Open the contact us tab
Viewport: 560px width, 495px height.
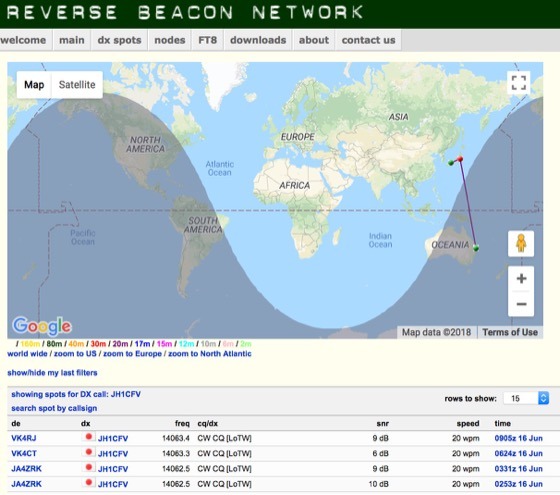click(368, 40)
